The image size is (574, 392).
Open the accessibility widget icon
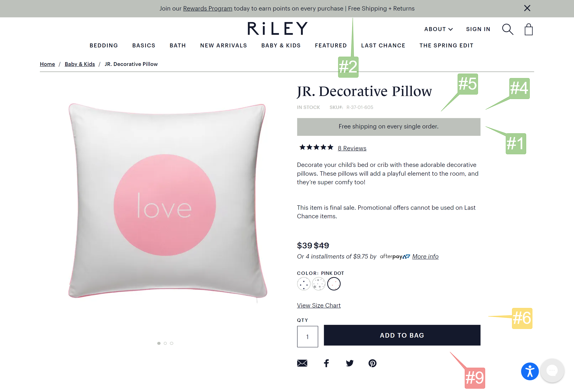(x=530, y=371)
